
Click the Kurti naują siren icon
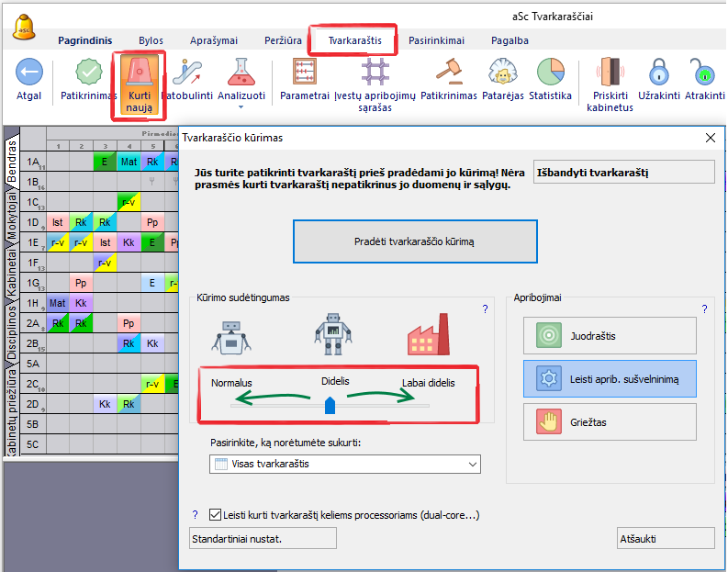pyautogui.click(x=140, y=73)
